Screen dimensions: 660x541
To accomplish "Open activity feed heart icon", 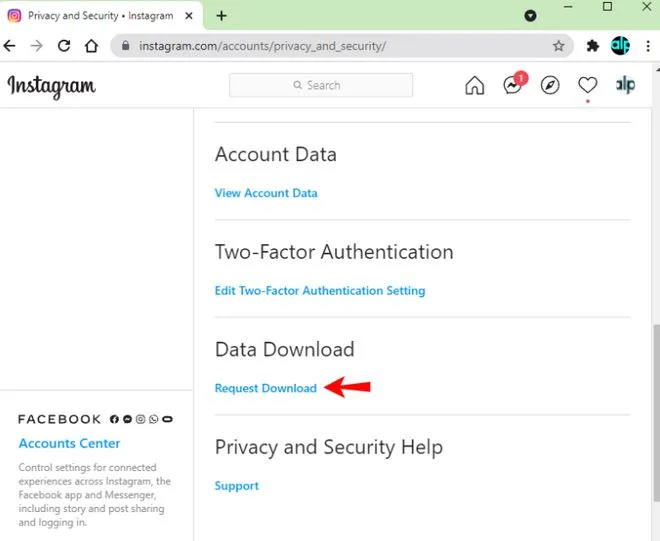I will pyautogui.click(x=587, y=85).
